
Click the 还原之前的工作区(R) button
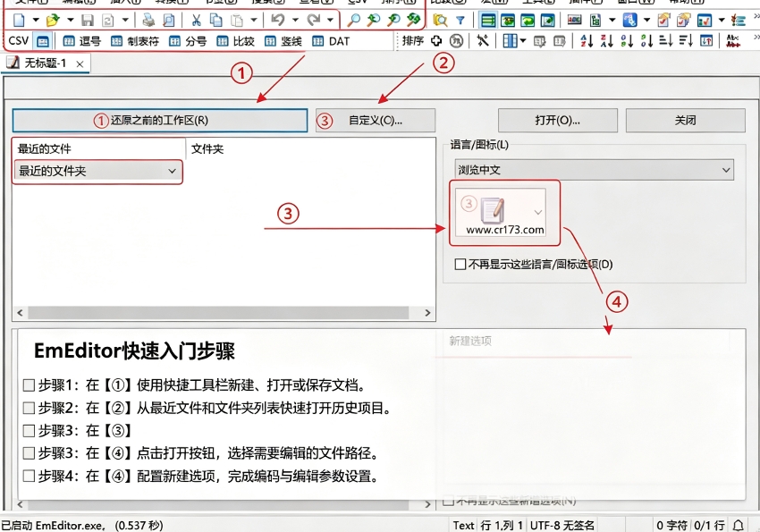[x=160, y=121]
